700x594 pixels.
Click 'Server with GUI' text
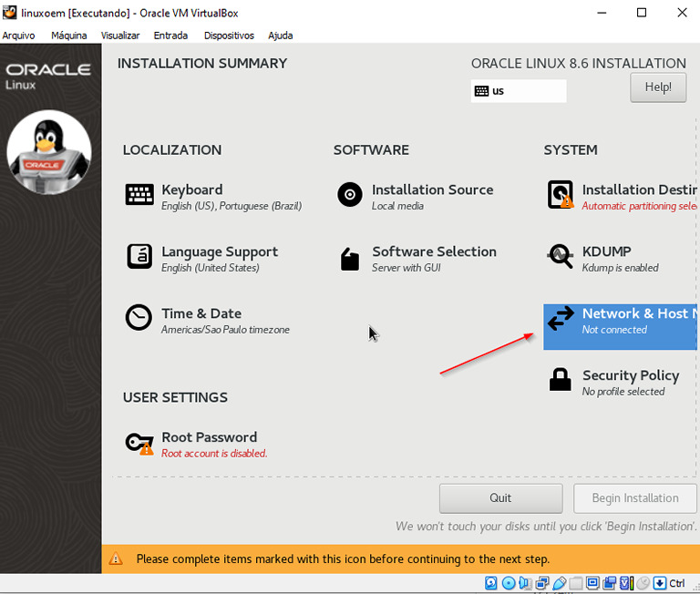(407, 268)
